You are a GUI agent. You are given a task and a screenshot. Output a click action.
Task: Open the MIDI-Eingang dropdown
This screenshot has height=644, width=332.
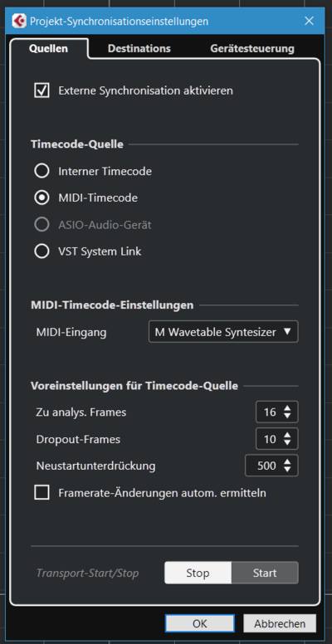223,332
